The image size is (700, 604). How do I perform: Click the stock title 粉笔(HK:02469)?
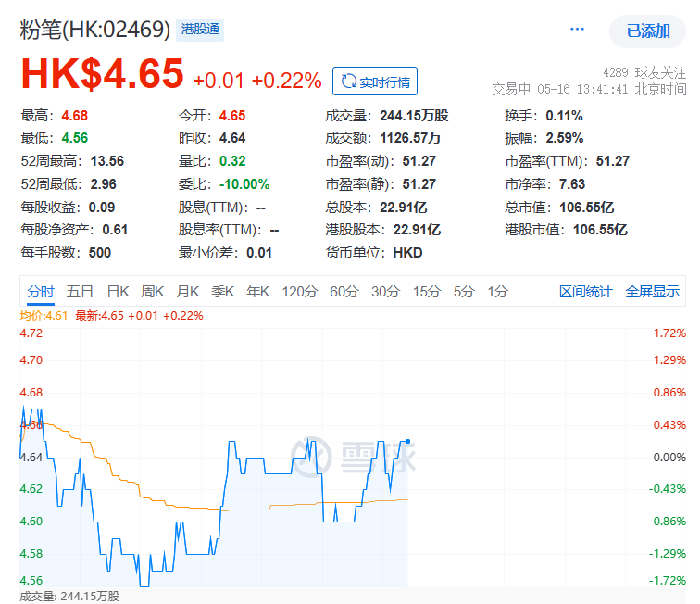(x=95, y=30)
